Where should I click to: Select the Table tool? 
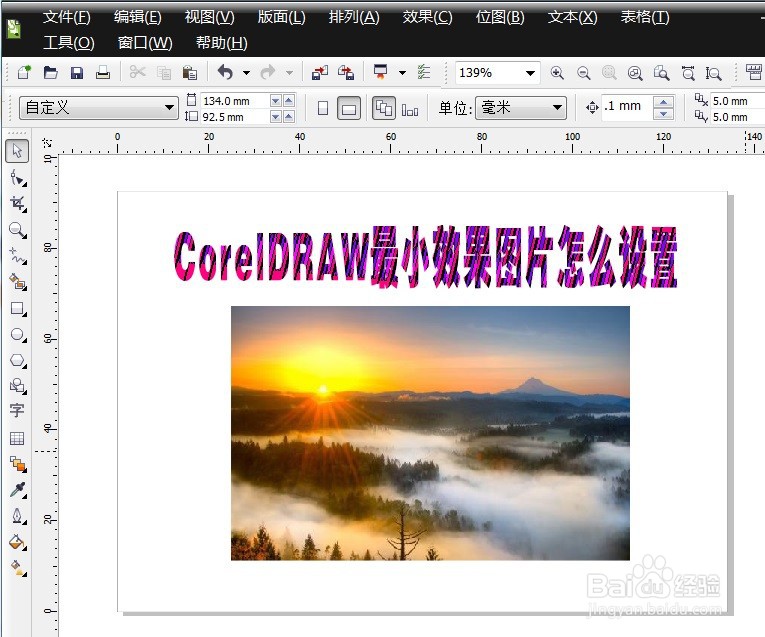pos(17,438)
